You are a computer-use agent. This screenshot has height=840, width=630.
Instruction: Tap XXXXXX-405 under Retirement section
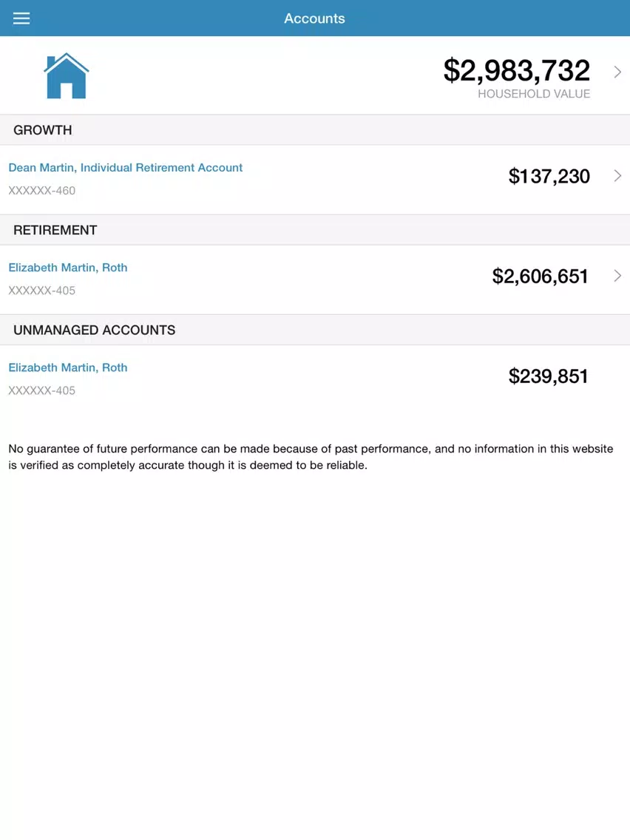click(x=42, y=291)
